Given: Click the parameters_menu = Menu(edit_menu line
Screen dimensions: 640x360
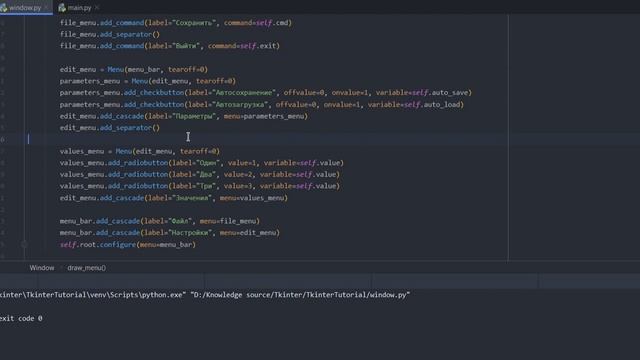Looking at the screenshot, I should pos(148,81).
